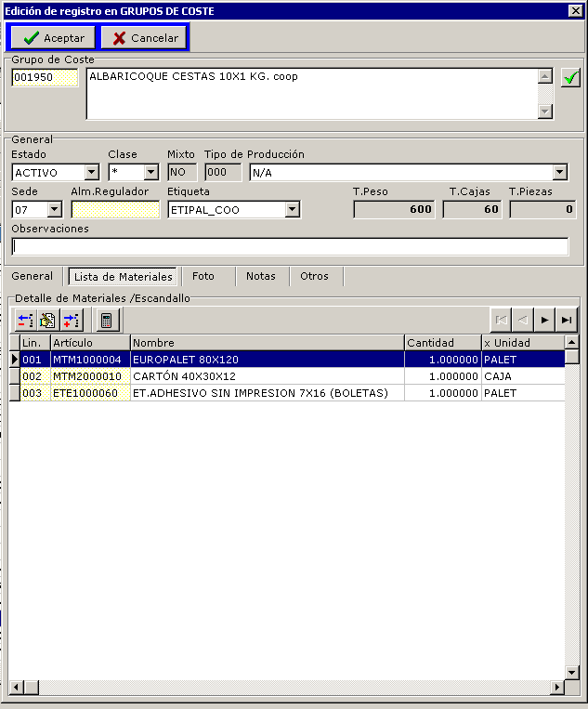This screenshot has width=588, height=709.
Task: Close the Edición de registro window
Action: pyautogui.click(x=575, y=10)
